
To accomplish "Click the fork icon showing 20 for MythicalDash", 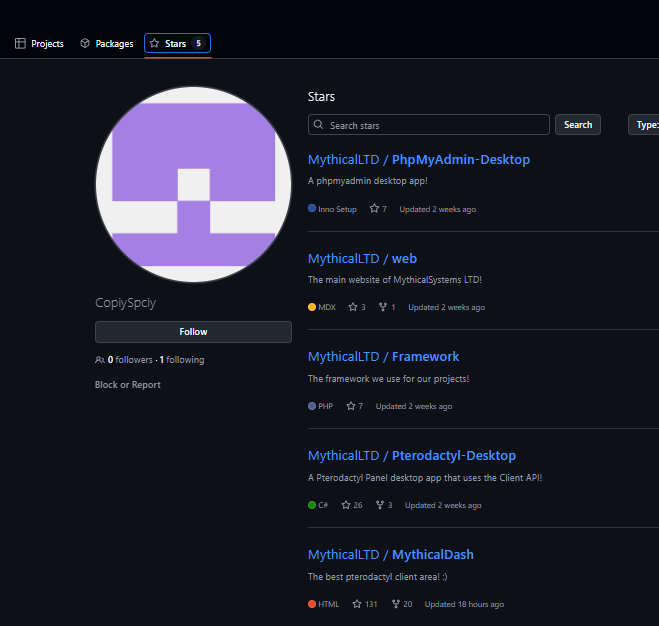I will [396, 604].
